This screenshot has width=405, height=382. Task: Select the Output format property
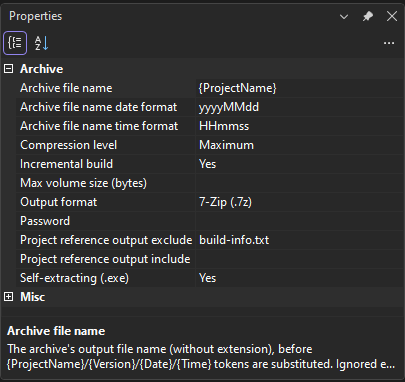tap(106, 202)
